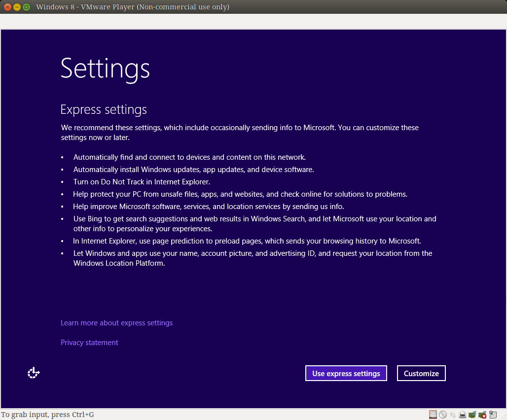Click the disconnected sound card icon with red X

[482, 415]
